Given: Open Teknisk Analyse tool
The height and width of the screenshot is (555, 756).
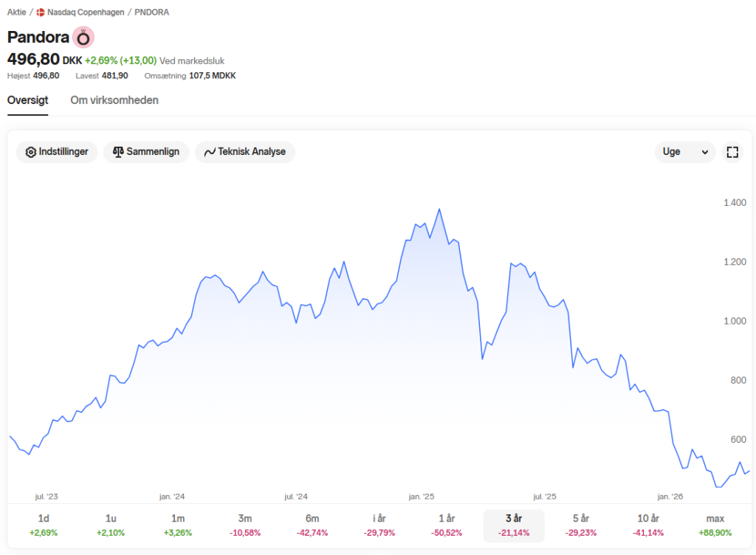Looking at the screenshot, I should pos(245,152).
